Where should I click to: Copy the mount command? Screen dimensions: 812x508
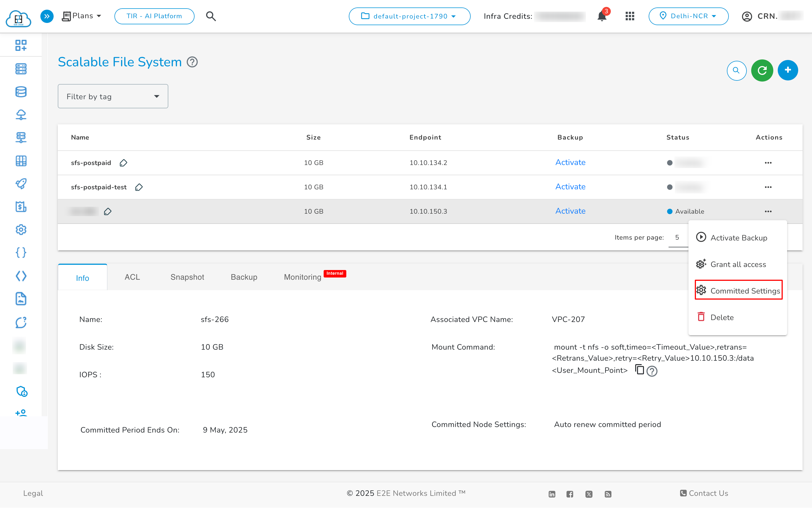pos(639,369)
